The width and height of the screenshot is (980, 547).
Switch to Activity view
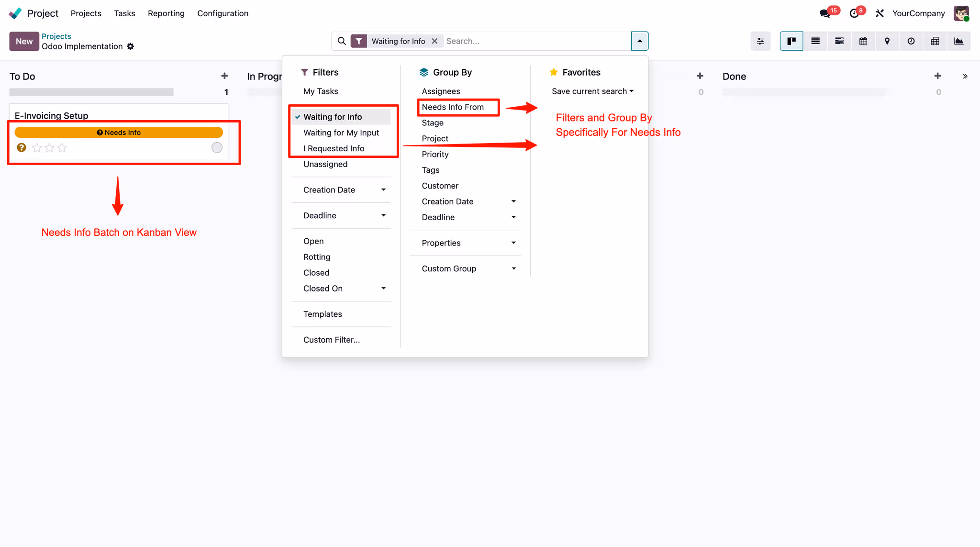click(x=911, y=41)
